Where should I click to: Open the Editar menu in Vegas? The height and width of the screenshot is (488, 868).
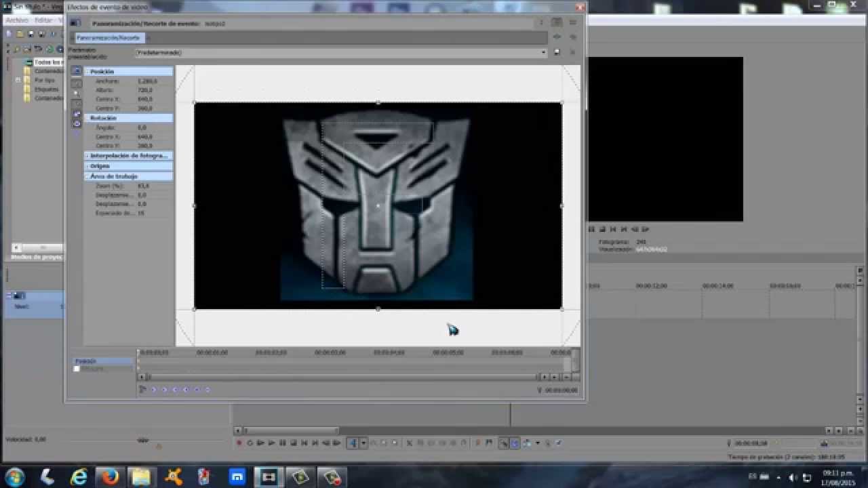(43, 20)
